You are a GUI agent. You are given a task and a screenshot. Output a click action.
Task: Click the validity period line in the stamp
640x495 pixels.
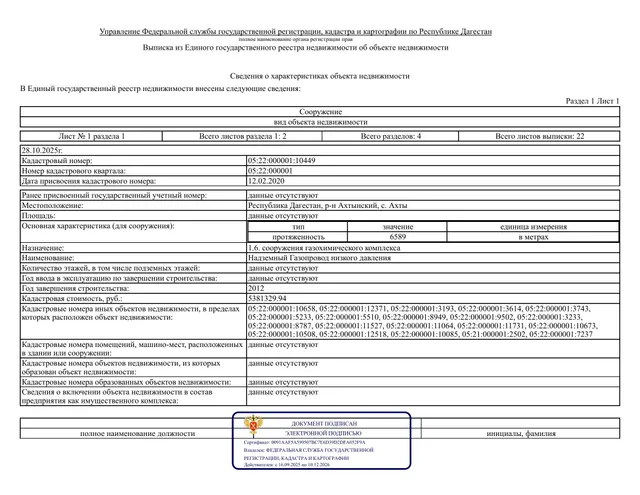point(287,465)
